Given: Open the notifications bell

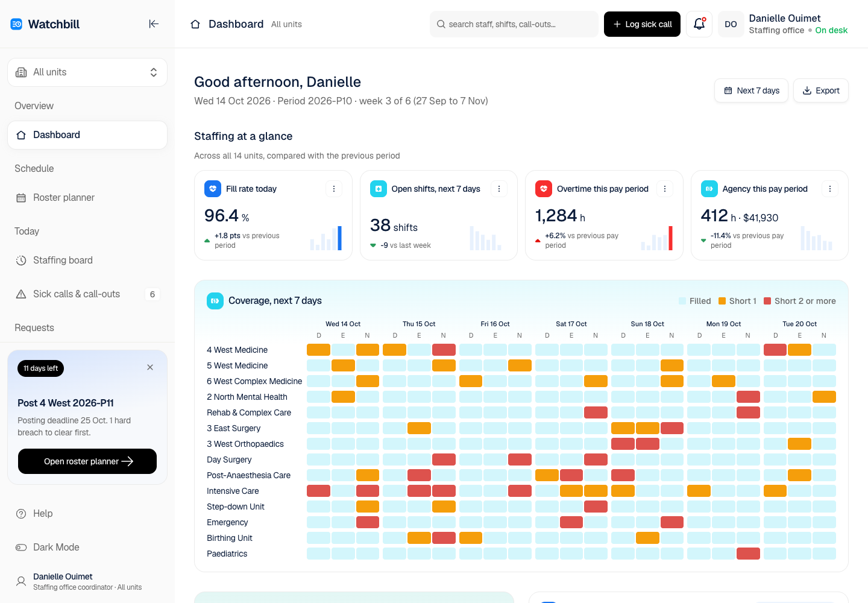Looking at the screenshot, I should click(x=699, y=24).
